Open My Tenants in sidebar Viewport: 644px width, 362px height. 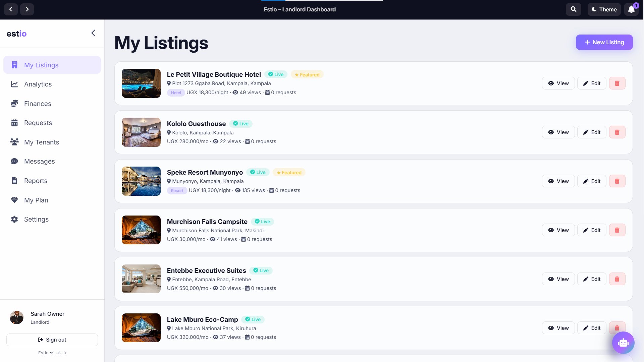[x=52, y=142]
